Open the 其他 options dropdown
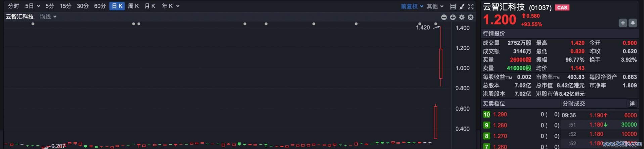This screenshot has width=644, height=149. click(x=435, y=6)
